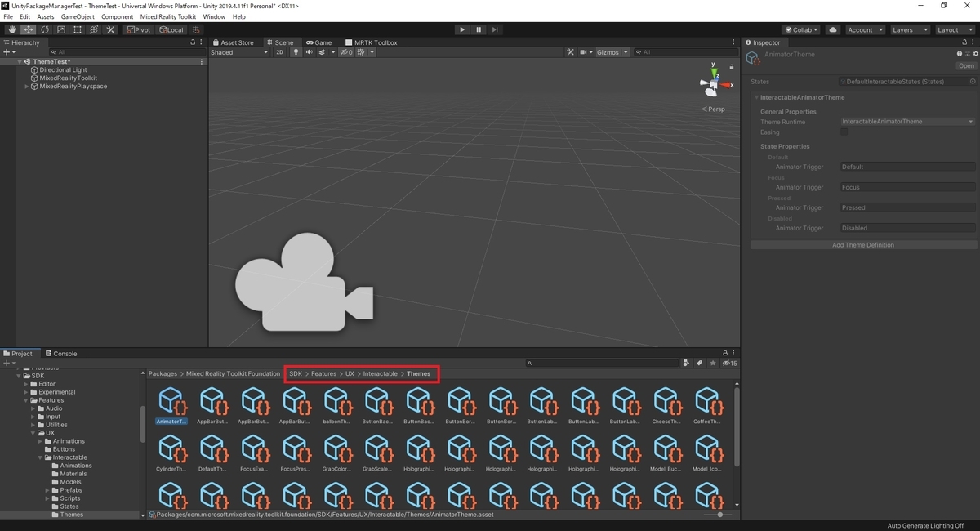
Task: Enable the Easing checkbox
Action: pos(844,132)
